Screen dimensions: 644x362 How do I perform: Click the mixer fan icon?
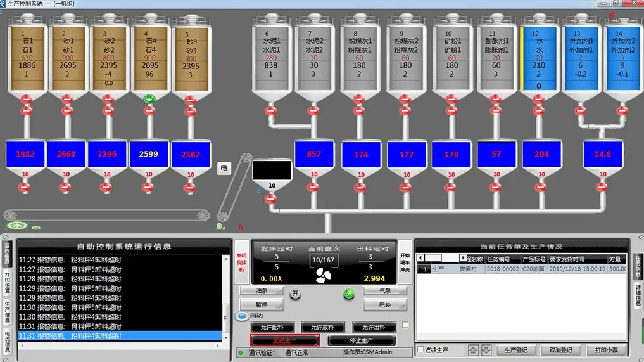tap(324, 275)
